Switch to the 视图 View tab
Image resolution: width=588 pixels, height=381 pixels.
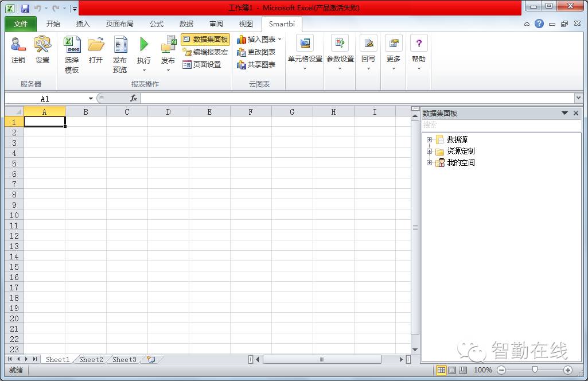point(246,24)
